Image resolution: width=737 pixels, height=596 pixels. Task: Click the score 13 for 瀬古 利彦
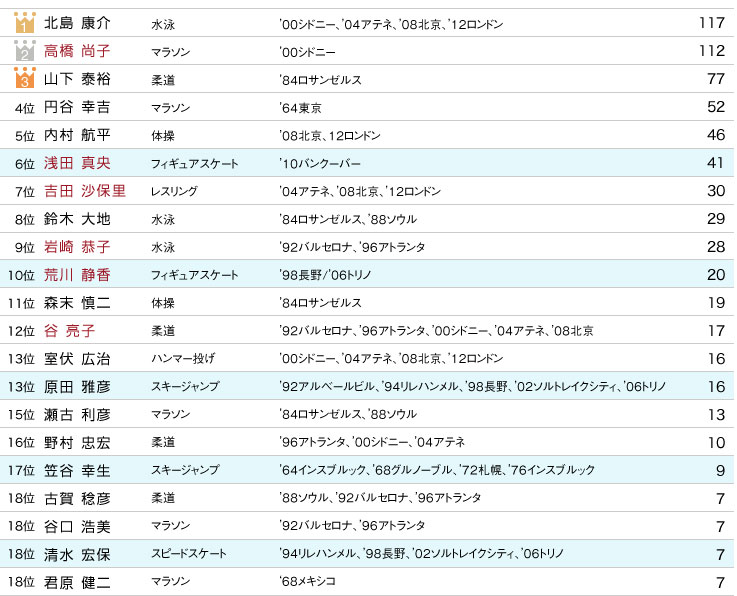[716, 414]
